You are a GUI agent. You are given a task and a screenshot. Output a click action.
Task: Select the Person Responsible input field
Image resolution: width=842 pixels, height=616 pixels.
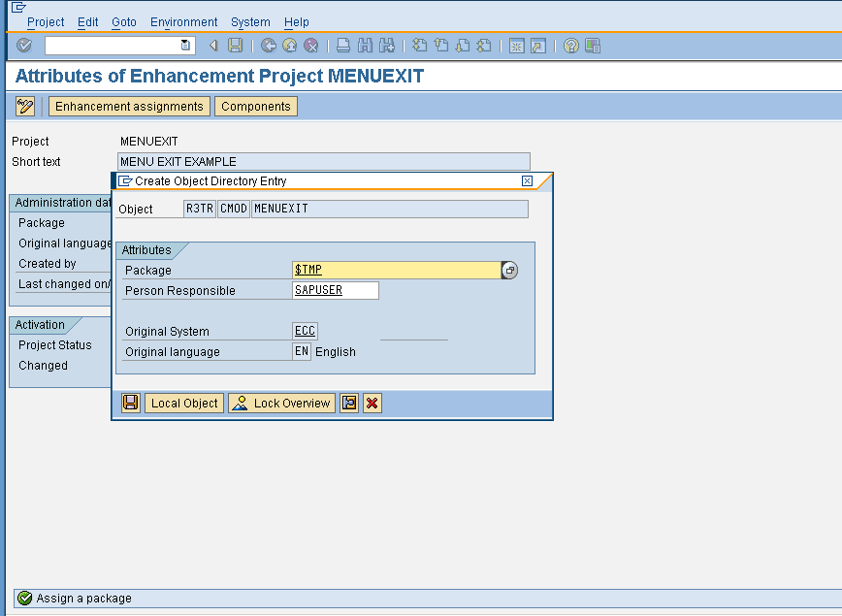[x=335, y=290]
